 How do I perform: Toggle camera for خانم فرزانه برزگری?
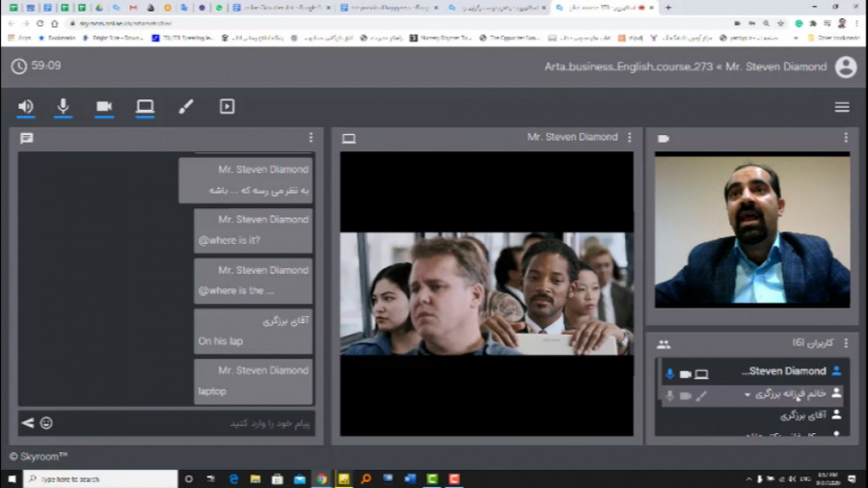point(686,396)
